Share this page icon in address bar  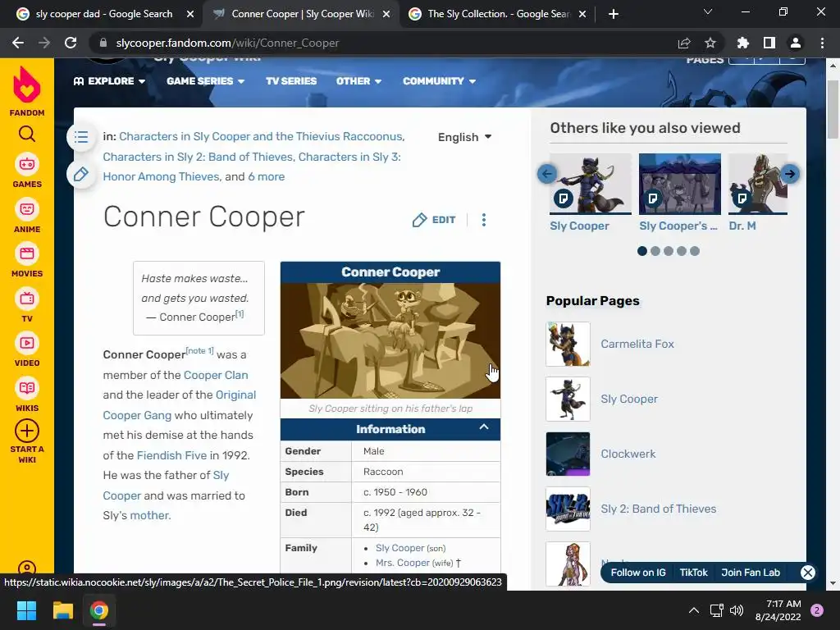pyautogui.click(x=684, y=43)
